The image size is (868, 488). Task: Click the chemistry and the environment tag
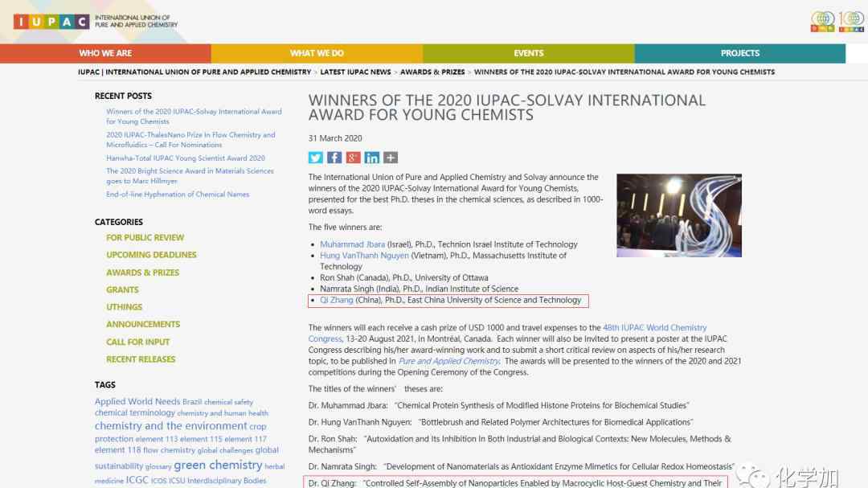coord(170,426)
